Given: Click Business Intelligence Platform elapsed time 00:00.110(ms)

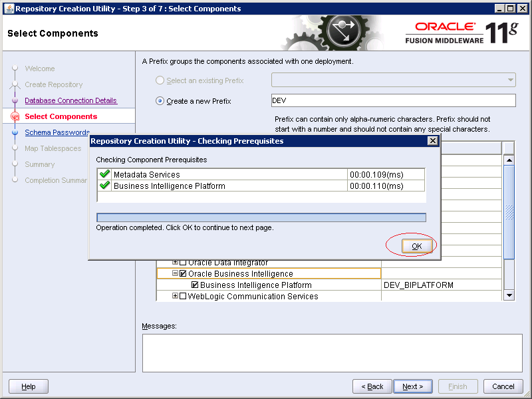Looking at the screenshot, I should pyautogui.click(x=376, y=186).
